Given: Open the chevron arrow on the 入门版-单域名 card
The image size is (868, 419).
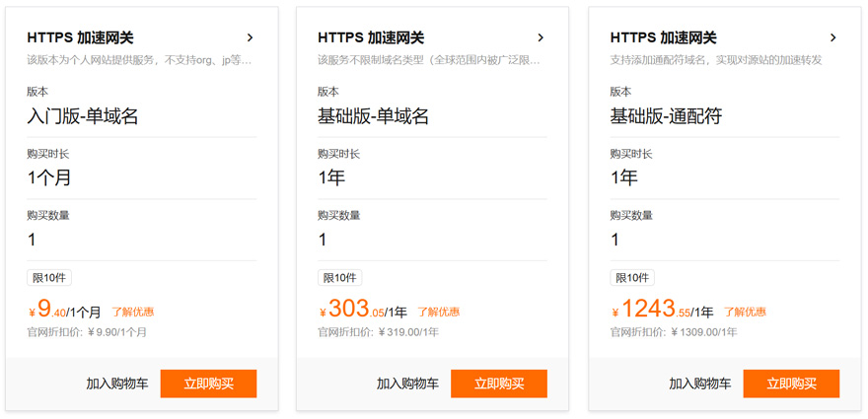Looking at the screenshot, I should click(250, 37).
